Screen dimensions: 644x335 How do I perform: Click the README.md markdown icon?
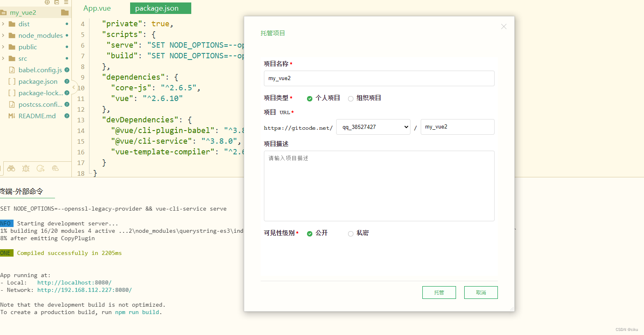point(12,116)
